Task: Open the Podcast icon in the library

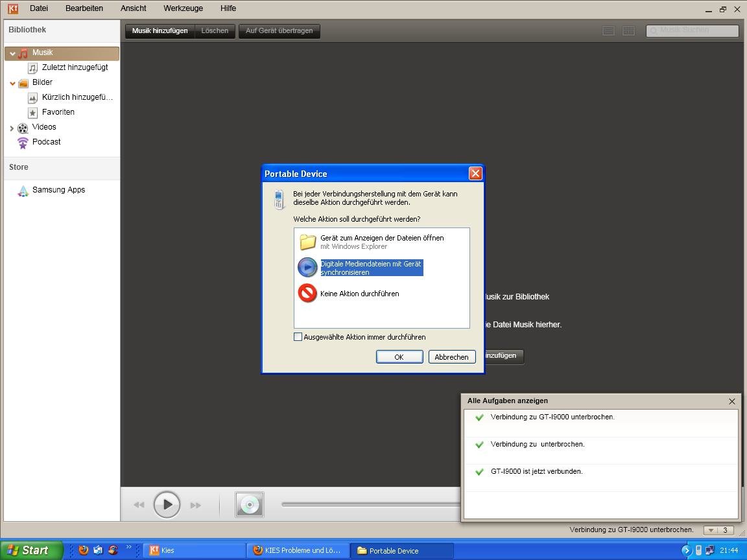Action: tap(23, 143)
